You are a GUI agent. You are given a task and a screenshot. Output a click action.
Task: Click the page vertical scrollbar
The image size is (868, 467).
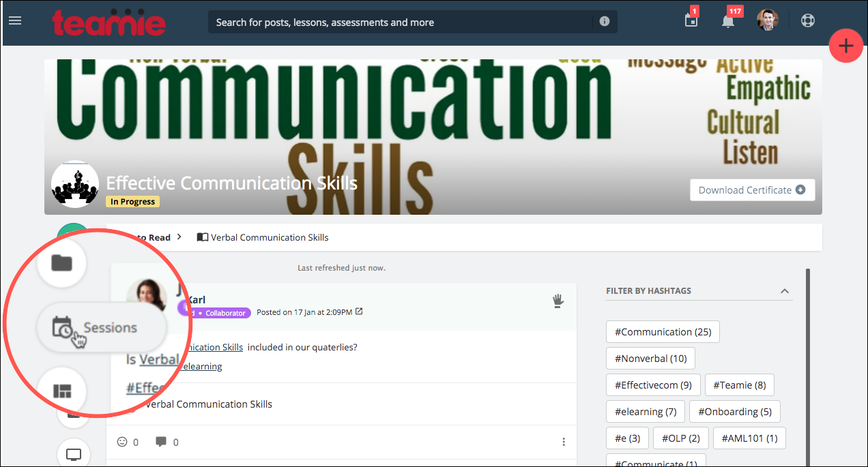click(x=808, y=367)
